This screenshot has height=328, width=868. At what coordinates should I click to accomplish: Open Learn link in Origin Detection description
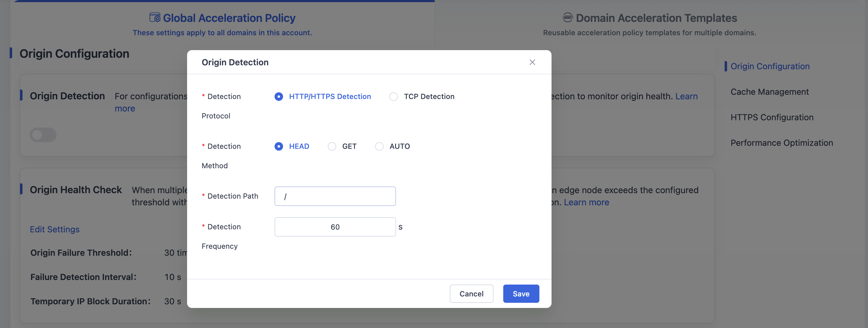click(x=686, y=96)
